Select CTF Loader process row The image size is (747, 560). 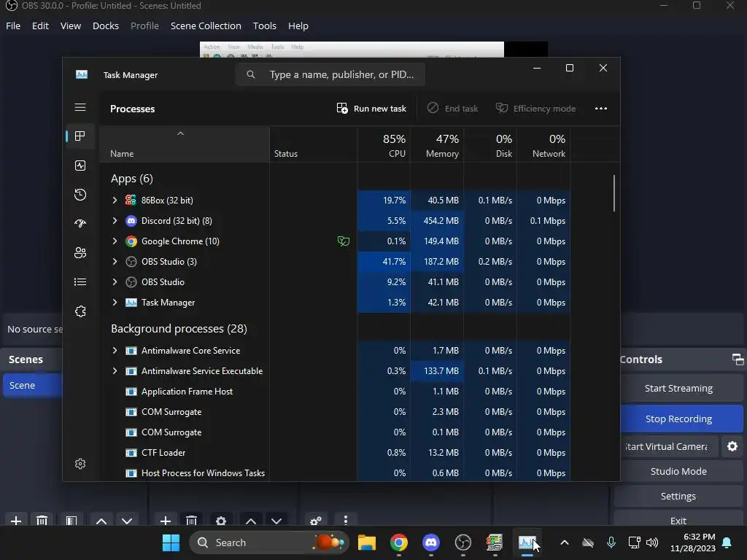pyautogui.click(x=334, y=452)
